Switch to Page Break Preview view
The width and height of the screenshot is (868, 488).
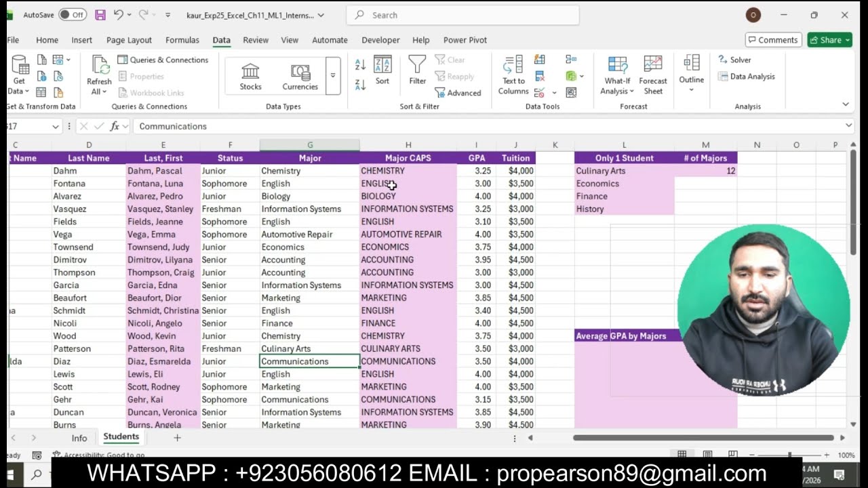733,455
